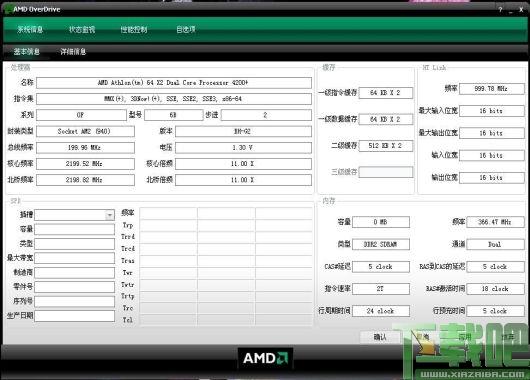Go to the 自选项 tab
The height and width of the screenshot is (380, 530).
186,30
